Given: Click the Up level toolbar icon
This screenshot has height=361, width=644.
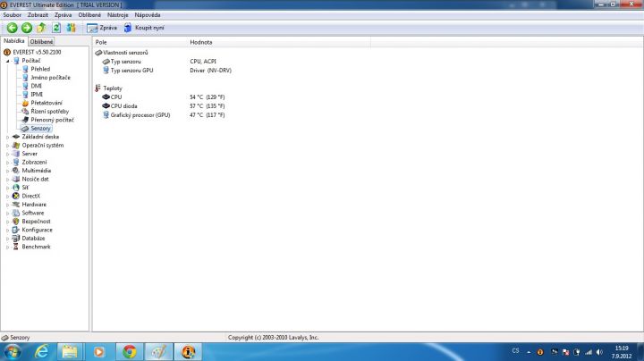Looking at the screenshot, I should click(41, 28).
